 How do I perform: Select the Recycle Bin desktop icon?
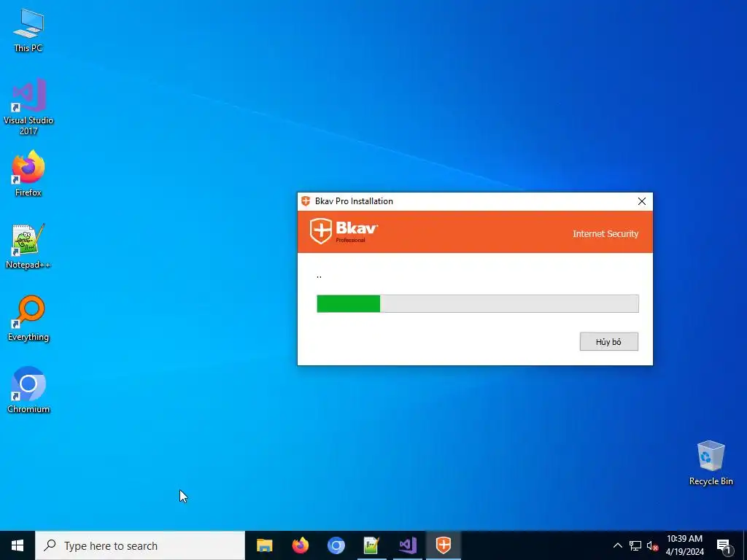711,462
